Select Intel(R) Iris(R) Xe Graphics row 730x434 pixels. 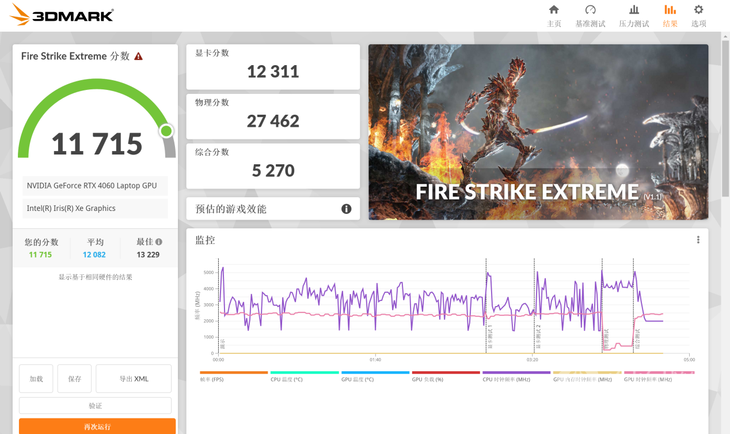[x=95, y=208]
